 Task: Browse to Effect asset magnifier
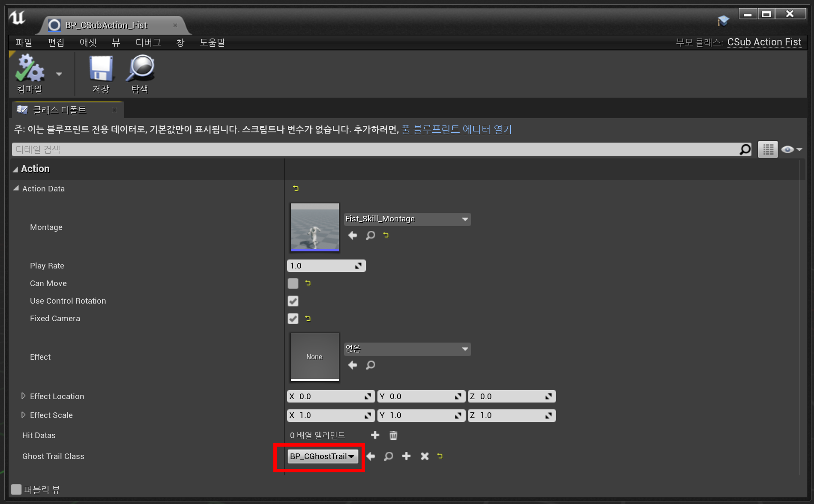coord(371,365)
